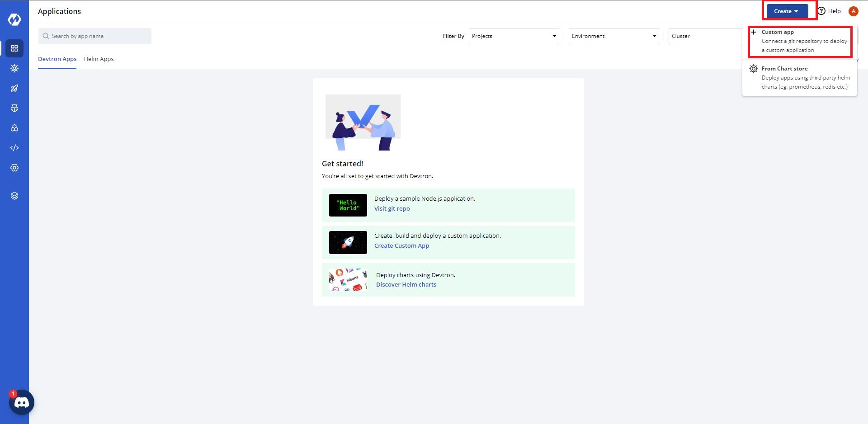
Task: Click the helm icon beside From Chart store
Action: 754,69
